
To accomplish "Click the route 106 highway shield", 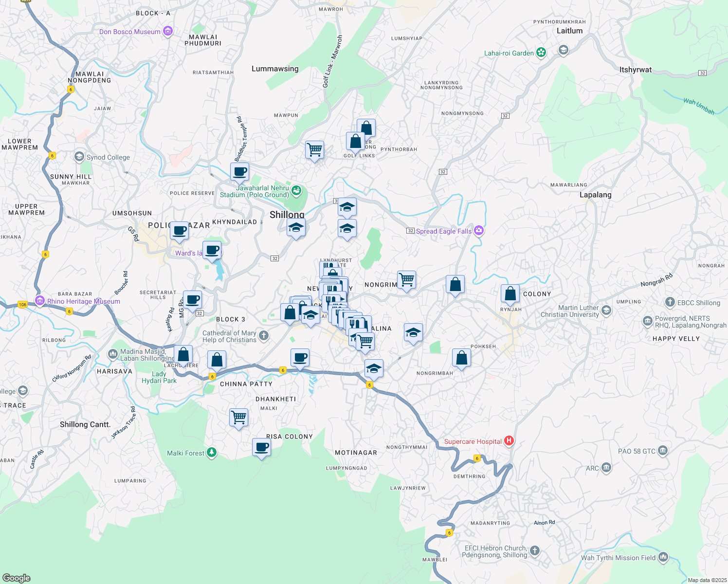I will 22,305.
